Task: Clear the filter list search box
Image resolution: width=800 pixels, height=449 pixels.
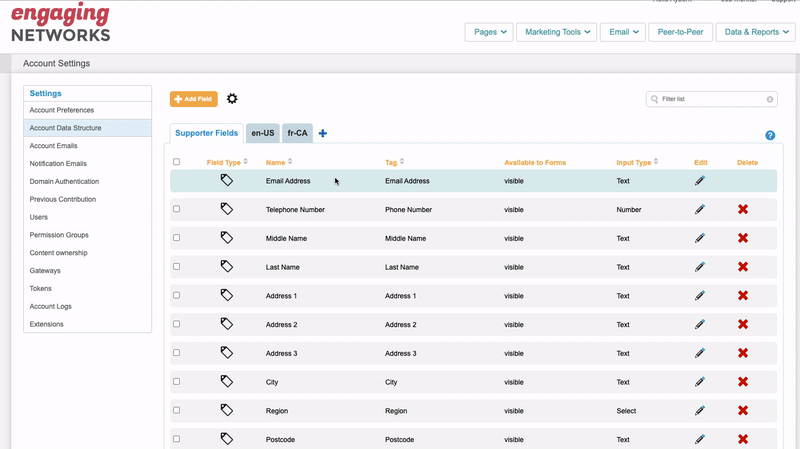Action: [x=770, y=99]
